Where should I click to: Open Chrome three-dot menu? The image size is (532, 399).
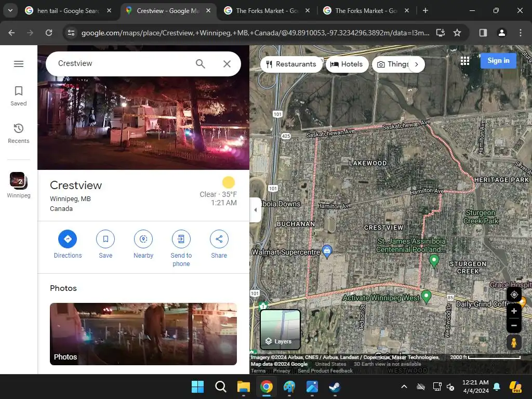(x=521, y=33)
